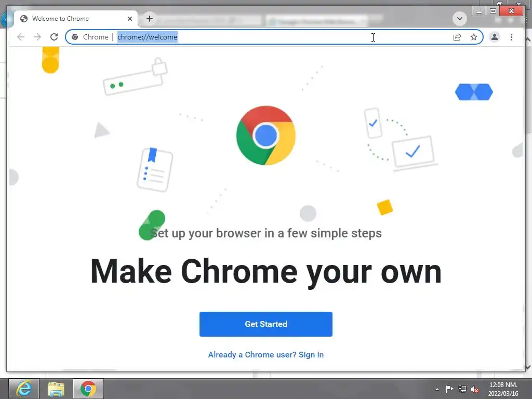Maximize the Chrome window
This screenshot has height=399, width=532.
(493, 11)
